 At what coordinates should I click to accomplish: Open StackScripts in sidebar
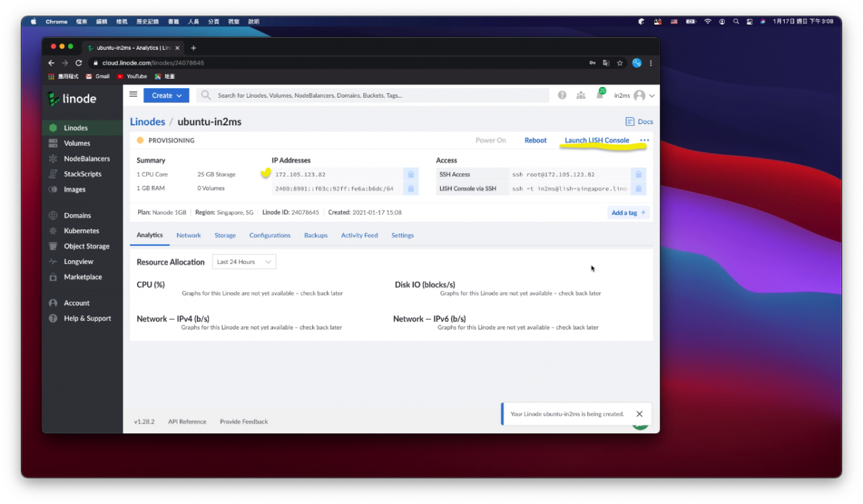(x=82, y=175)
